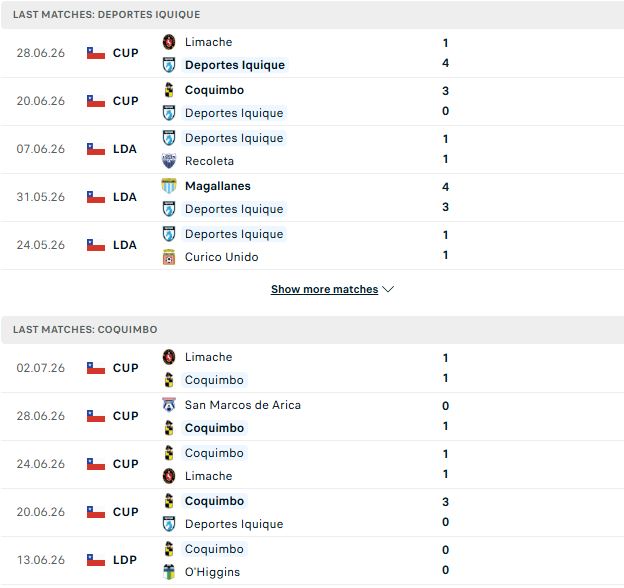Open the Curico Unido team link
624x588 pixels.
click(222, 257)
